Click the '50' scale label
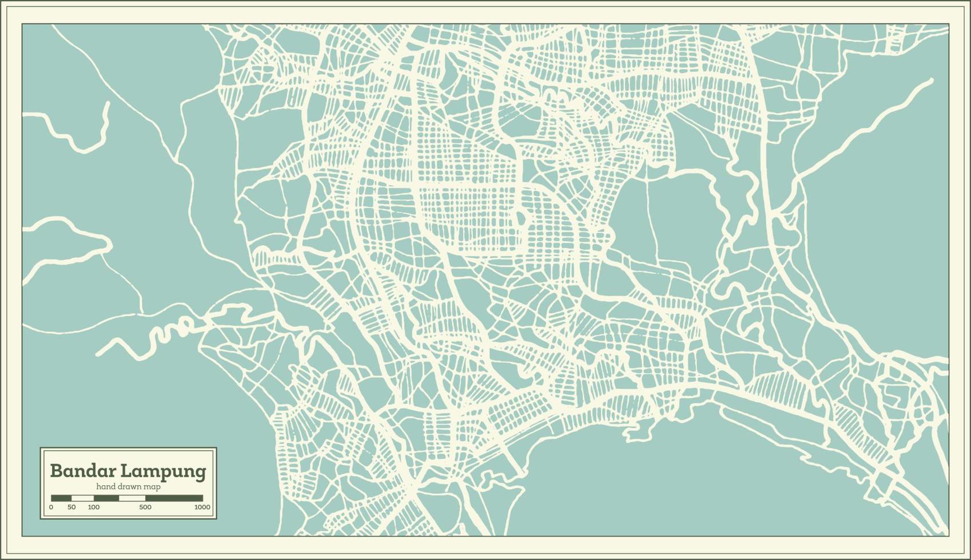The image size is (971, 560). pyautogui.click(x=71, y=507)
